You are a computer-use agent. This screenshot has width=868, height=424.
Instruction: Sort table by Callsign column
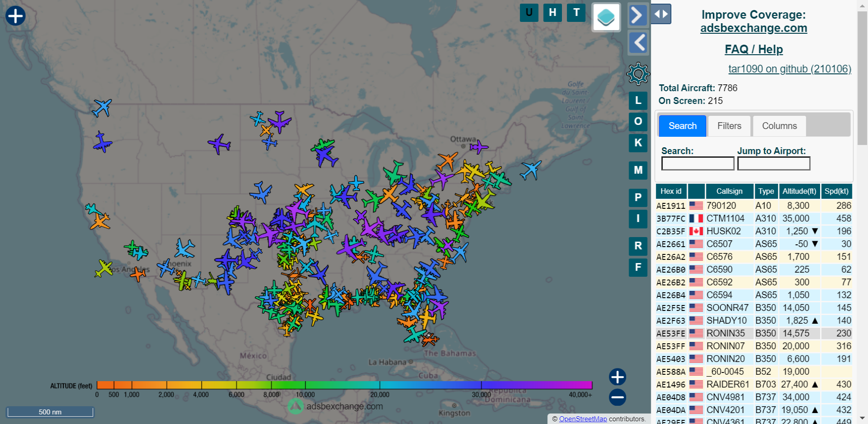point(729,191)
